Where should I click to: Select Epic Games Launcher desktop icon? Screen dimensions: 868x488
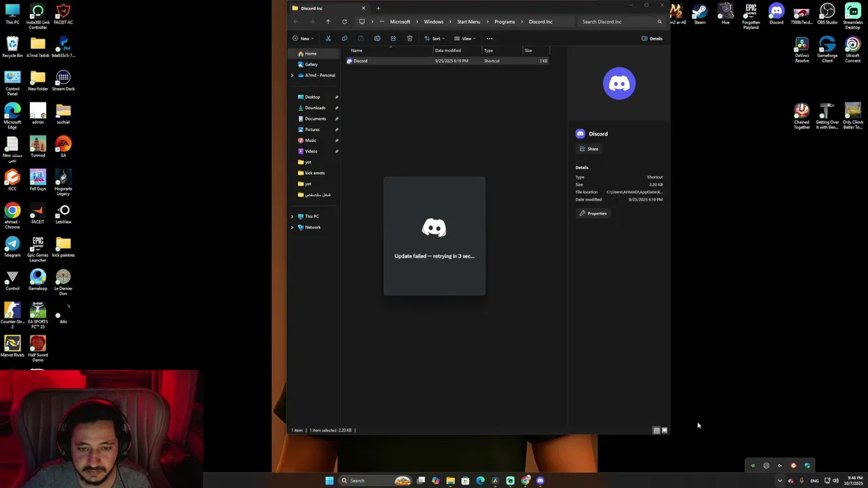click(x=38, y=249)
